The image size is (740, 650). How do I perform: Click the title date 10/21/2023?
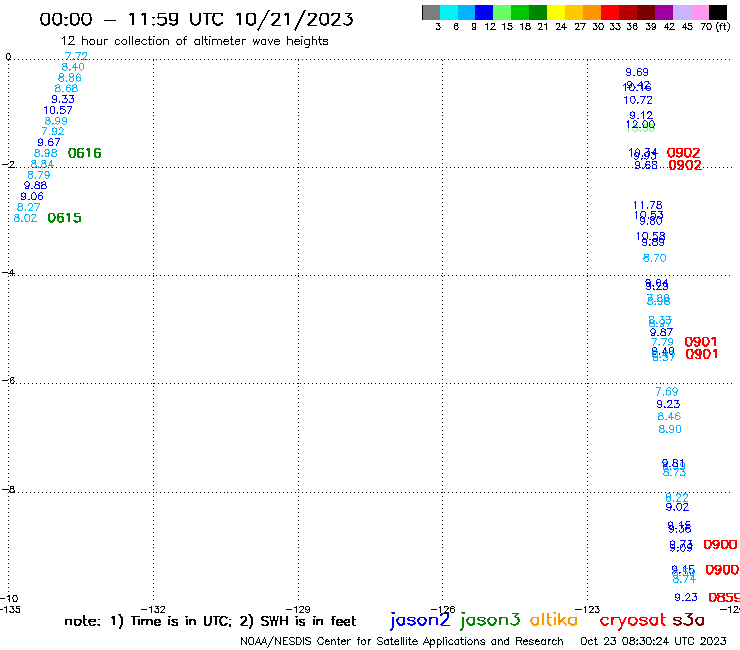[294, 19]
